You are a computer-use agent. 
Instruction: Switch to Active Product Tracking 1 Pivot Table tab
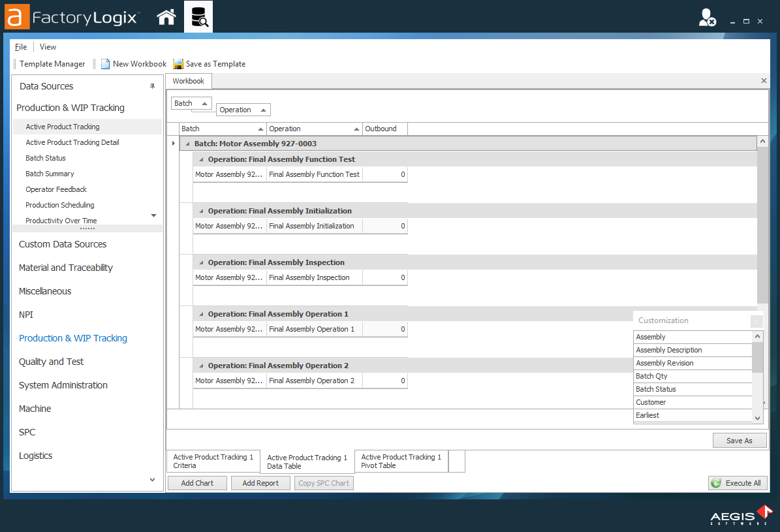401,462
